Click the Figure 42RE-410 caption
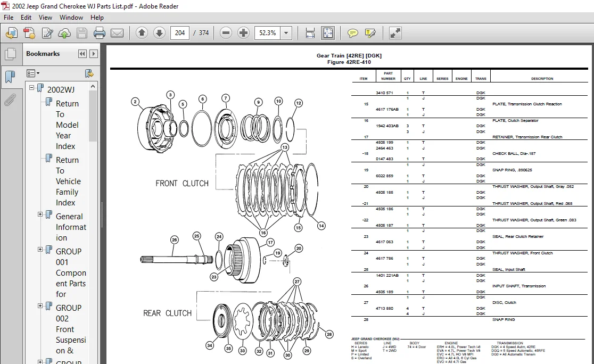 click(x=349, y=62)
